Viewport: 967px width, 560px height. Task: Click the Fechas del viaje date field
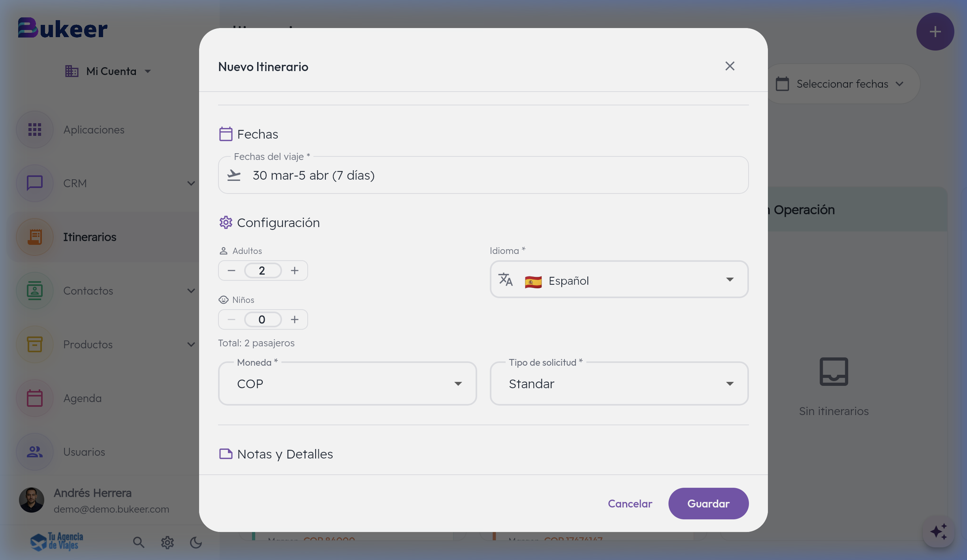point(483,175)
